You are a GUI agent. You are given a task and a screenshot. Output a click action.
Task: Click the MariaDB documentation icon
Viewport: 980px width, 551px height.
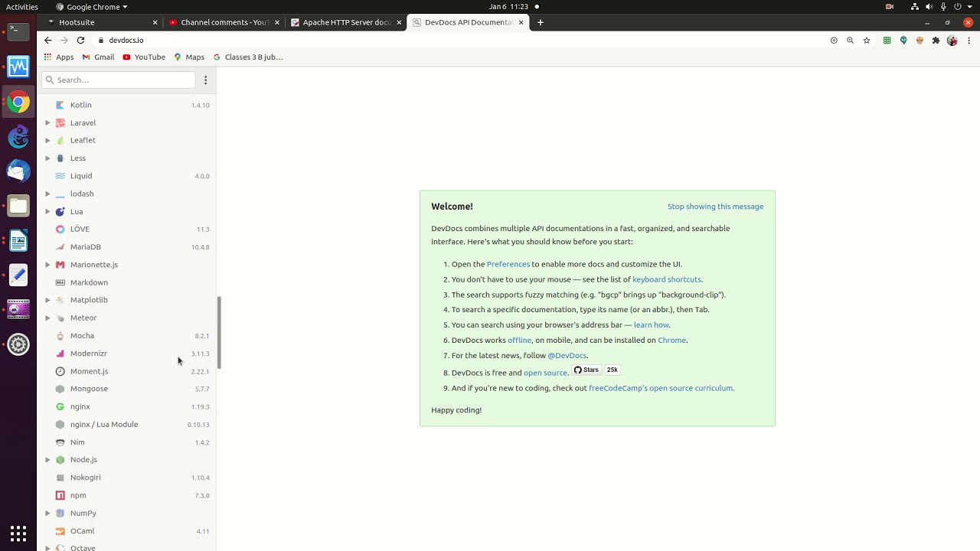[x=60, y=246]
